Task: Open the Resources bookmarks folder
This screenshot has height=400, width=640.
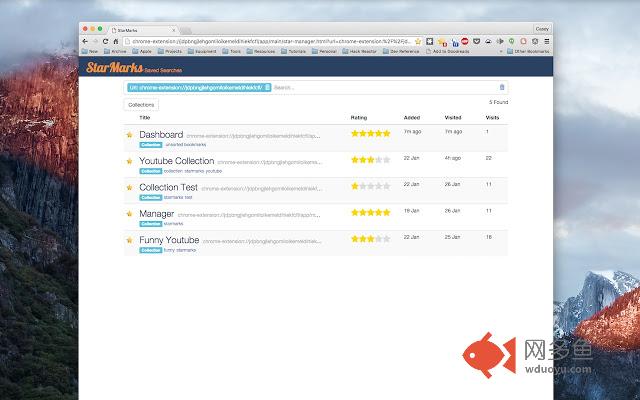Action: pyautogui.click(x=261, y=51)
